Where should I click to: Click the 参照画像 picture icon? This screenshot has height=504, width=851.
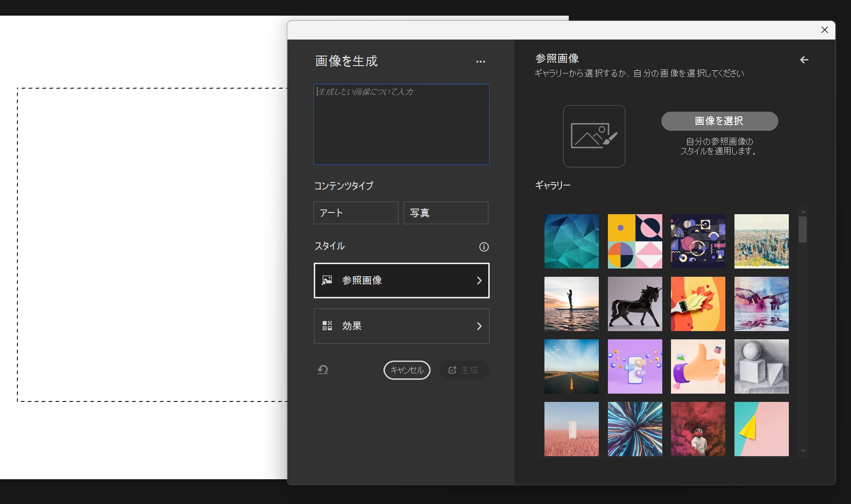[x=327, y=280]
